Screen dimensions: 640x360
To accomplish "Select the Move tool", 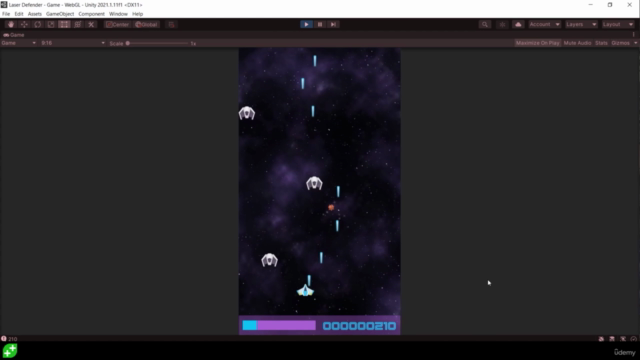I will pyautogui.click(x=24, y=24).
